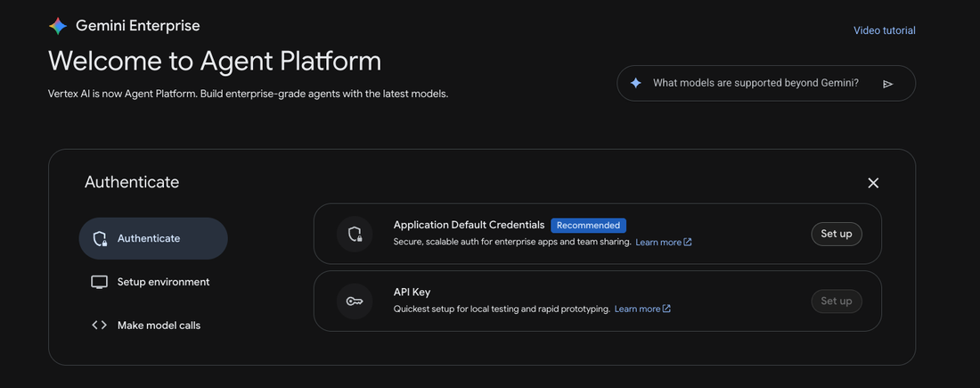
Task: Close the Authenticate panel with X
Action: click(873, 183)
